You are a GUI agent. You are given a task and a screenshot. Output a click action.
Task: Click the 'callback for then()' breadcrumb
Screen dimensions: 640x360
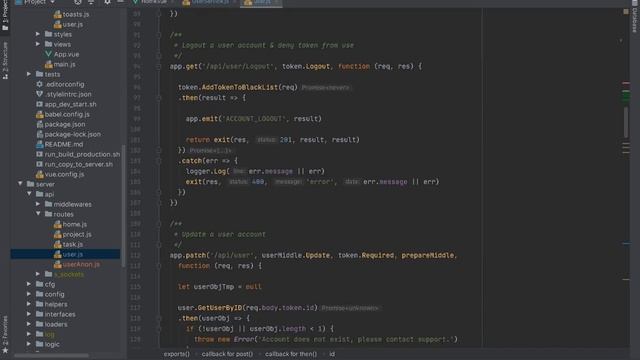[x=291, y=354]
